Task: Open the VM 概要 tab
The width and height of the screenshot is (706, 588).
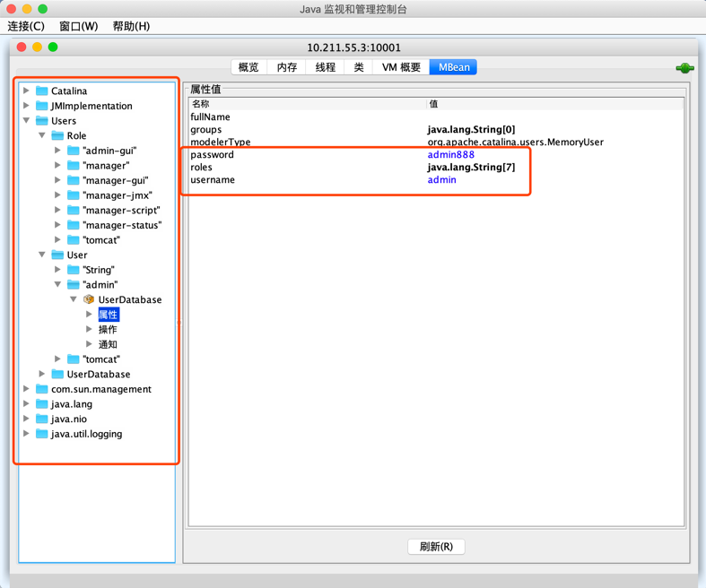Action: point(401,67)
